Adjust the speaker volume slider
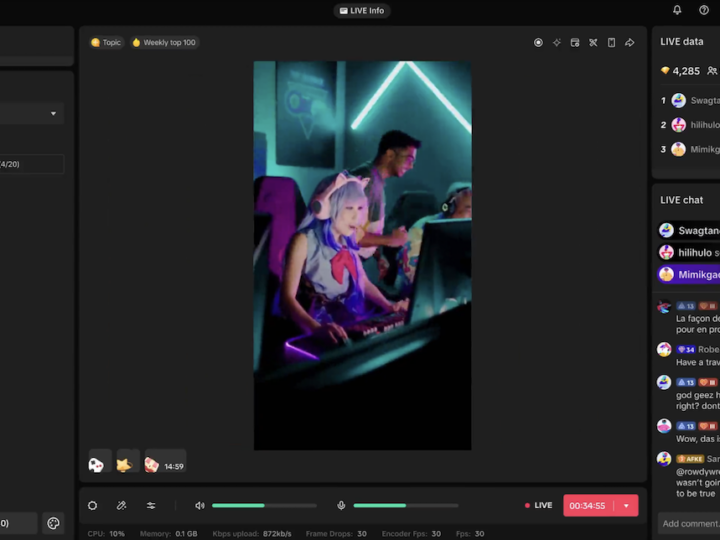720x540 pixels. (264, 505)
